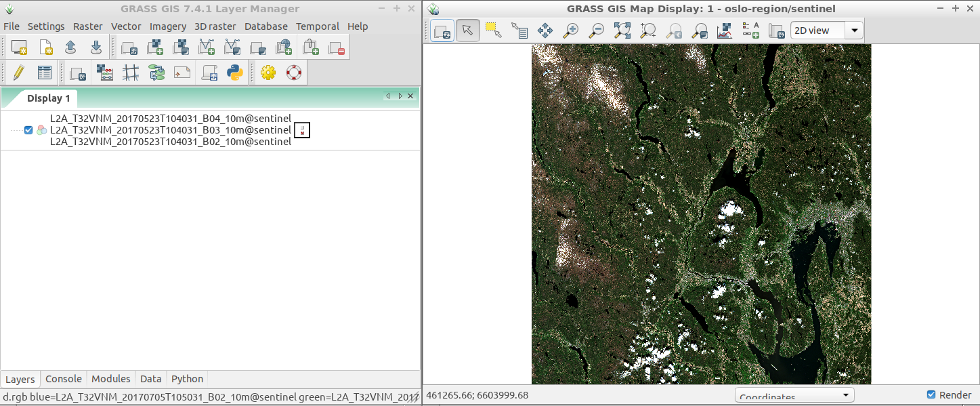Close the Display 1 tab
Viewport: 980px width, 406px height.
tap(410, 96)
